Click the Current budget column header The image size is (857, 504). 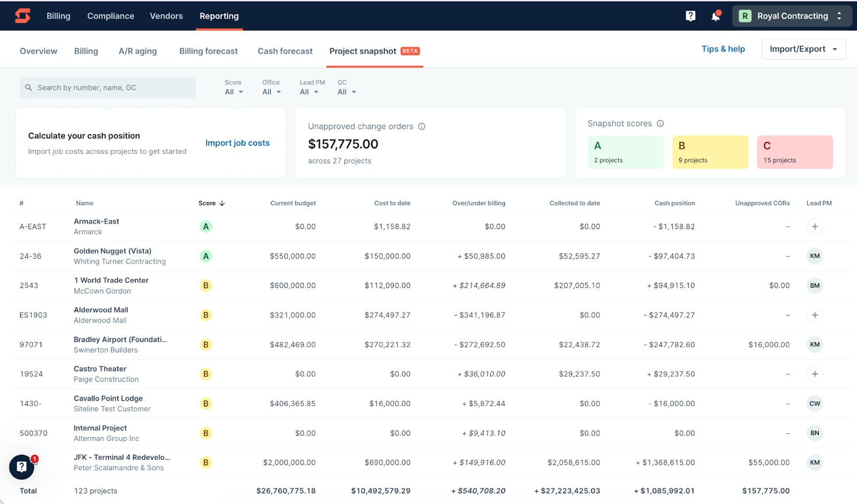tap(293, 204)
